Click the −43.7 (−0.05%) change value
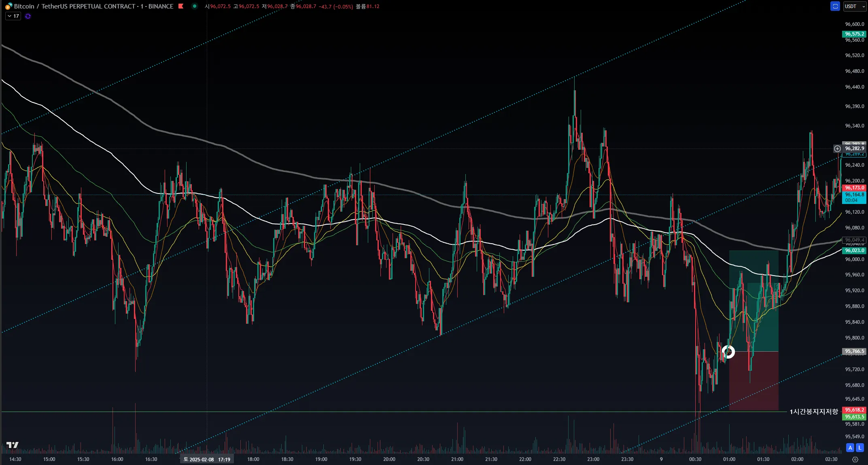 (x=335, y=6)
